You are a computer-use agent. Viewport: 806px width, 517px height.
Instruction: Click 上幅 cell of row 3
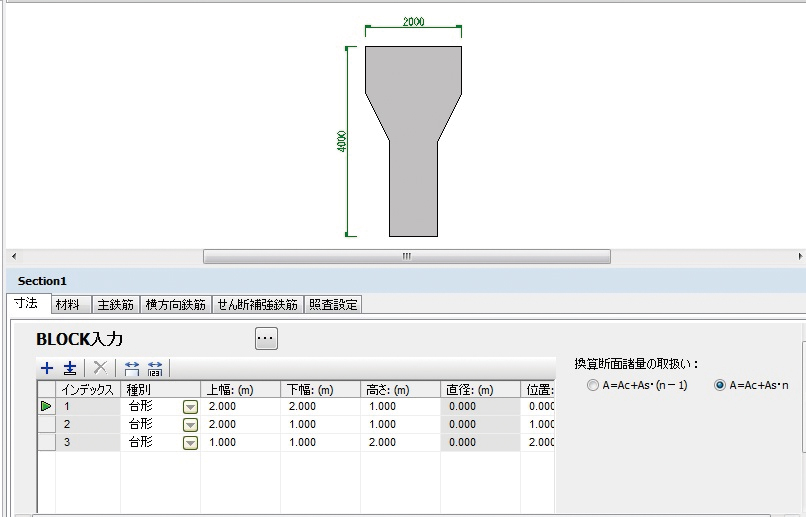tap(240, 442)
